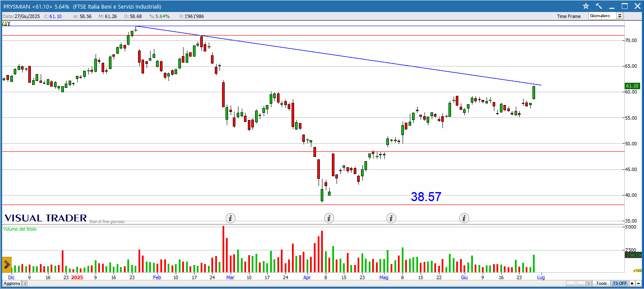
Task: Click the 61.10 current price label
Action: (632, 86)
